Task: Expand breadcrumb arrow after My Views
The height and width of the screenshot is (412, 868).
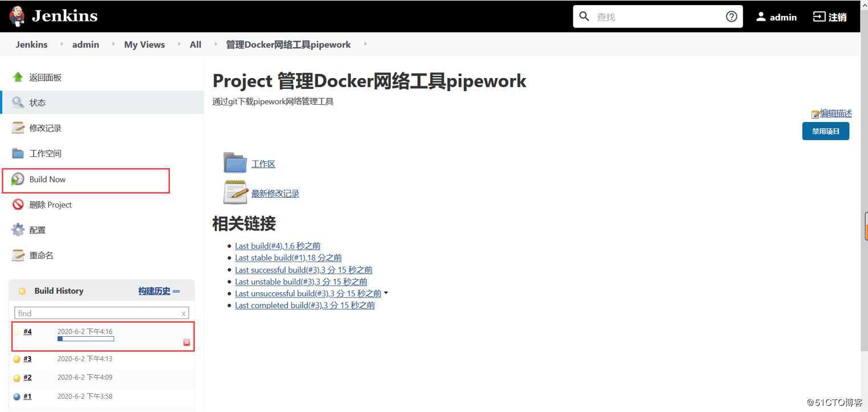Action: pos(178,44)
